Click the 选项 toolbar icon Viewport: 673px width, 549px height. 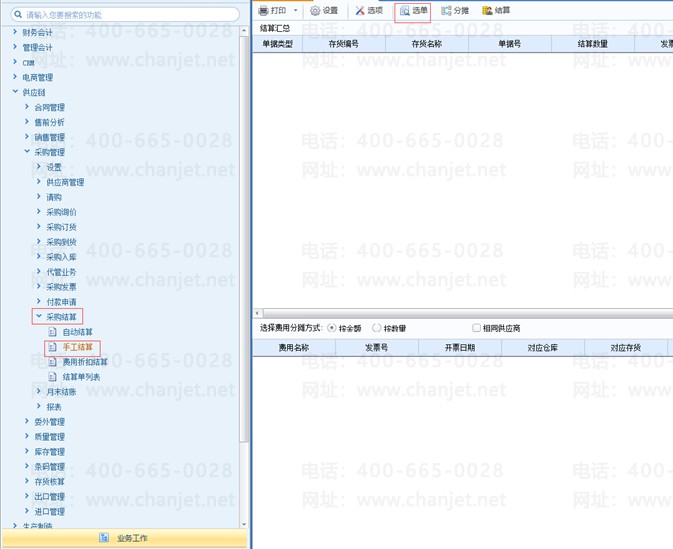[360, 11]
